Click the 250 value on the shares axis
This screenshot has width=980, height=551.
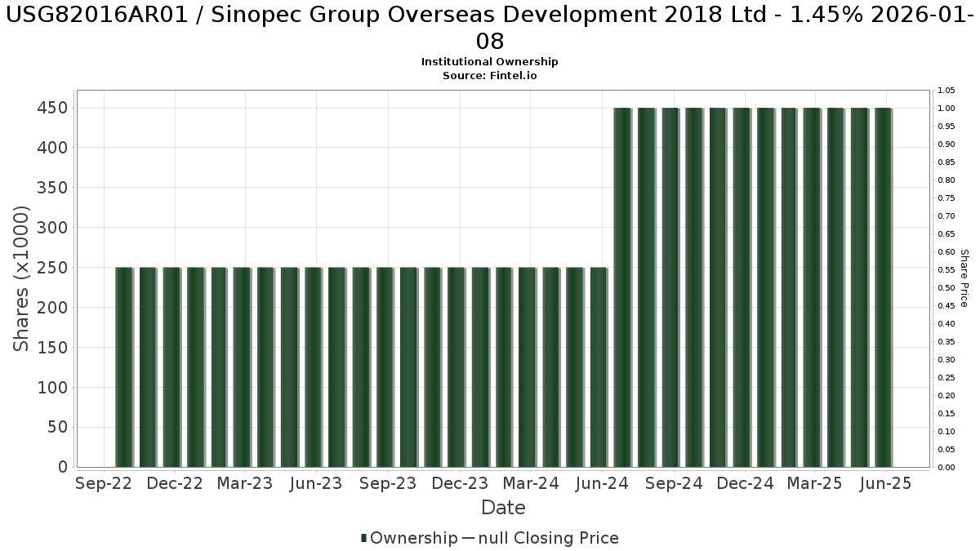[52, 268]
